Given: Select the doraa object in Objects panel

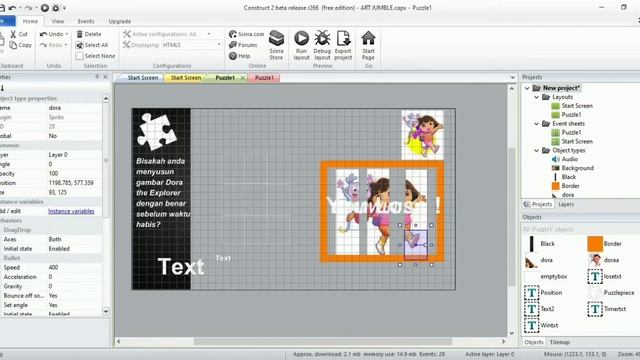Looking at the screenshot, I should click(x=603, y=260).
